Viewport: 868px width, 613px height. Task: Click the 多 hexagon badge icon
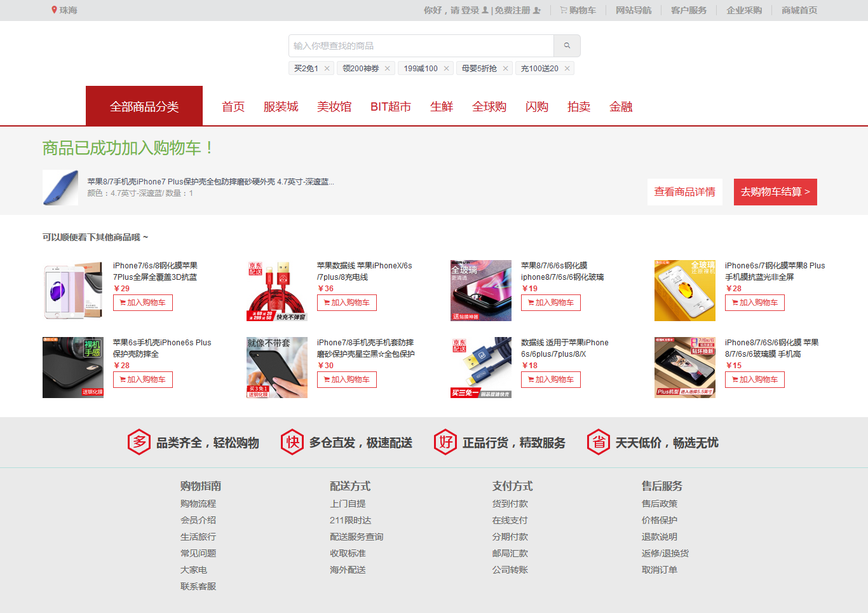pyautogui.click(x=140, y=442)
